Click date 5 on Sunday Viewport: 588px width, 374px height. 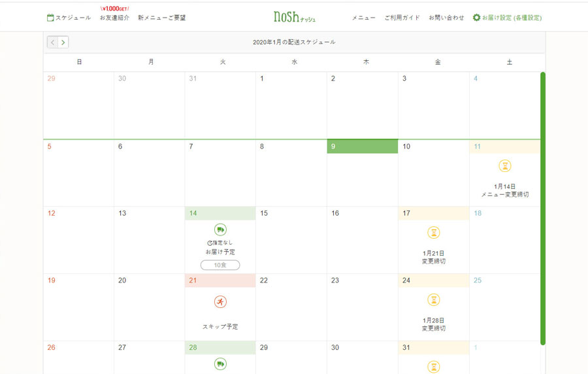49,146
